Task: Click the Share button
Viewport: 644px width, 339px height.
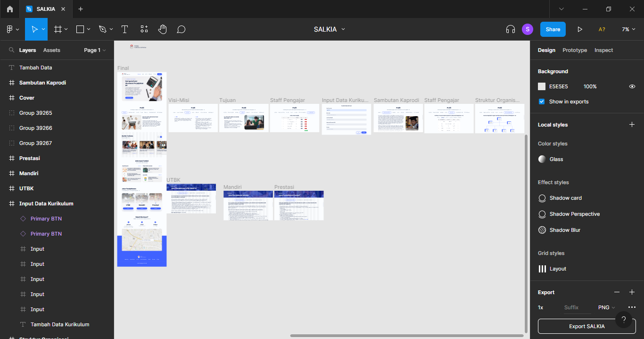Action: [x=553, y=29]
